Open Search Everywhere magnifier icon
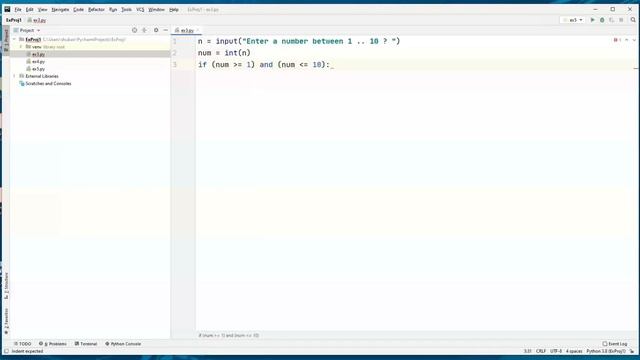Viewport: 640px width, 360px height. 633,20
